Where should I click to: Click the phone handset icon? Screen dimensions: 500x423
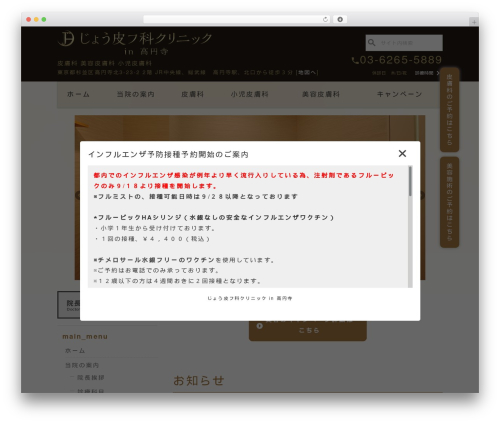[x=355, y=60]
